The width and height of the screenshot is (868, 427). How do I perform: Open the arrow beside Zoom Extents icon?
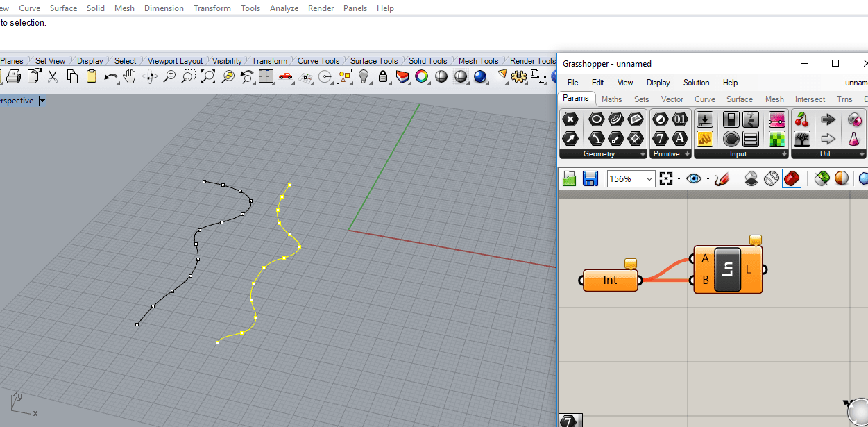click(679, 178)
